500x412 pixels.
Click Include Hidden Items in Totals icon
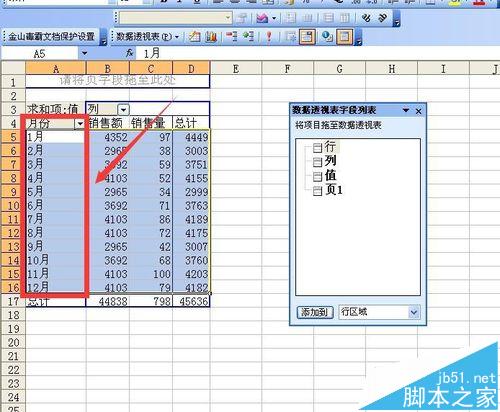pyautogui.click(x=291, y=36)
